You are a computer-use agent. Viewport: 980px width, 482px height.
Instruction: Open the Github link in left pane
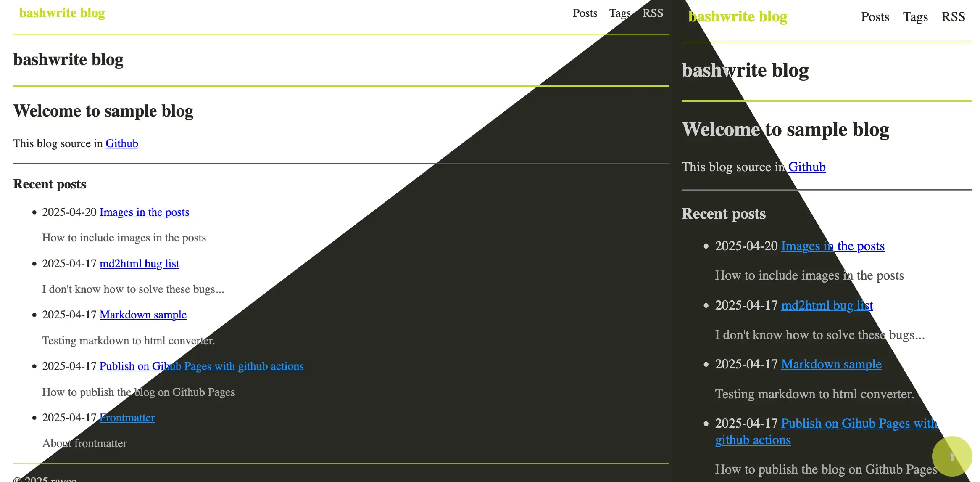[x=122, y=143]
